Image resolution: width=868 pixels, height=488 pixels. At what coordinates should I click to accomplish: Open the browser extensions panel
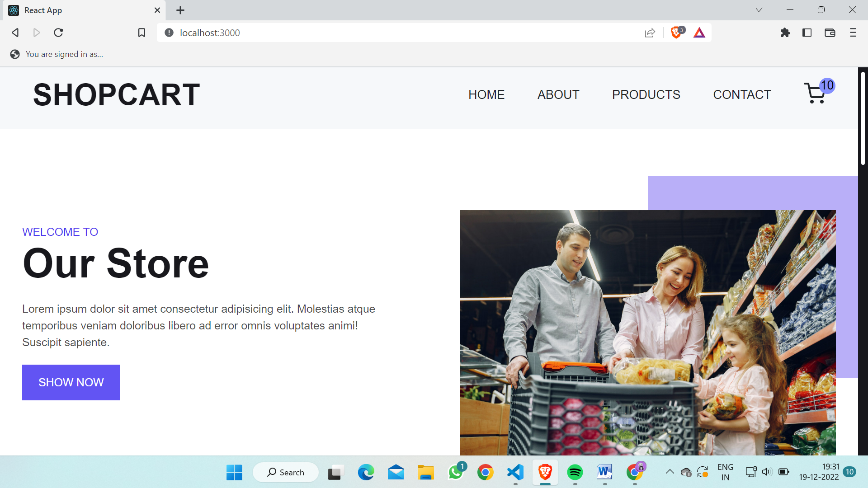[x=785, y=33]
